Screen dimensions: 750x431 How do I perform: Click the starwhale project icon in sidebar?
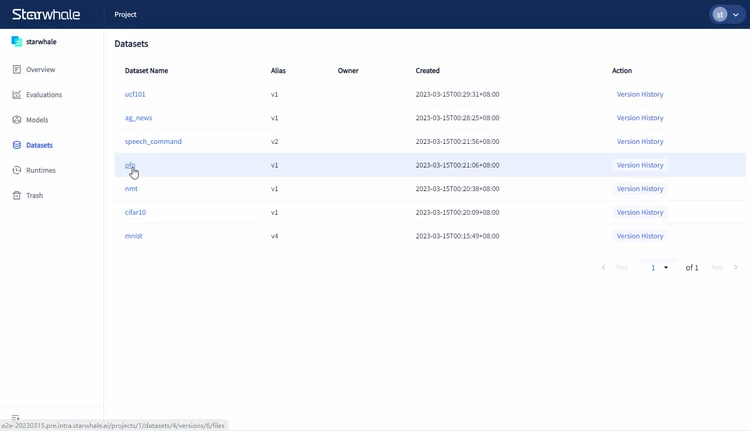pyautogui.click(x=17, y=42)
